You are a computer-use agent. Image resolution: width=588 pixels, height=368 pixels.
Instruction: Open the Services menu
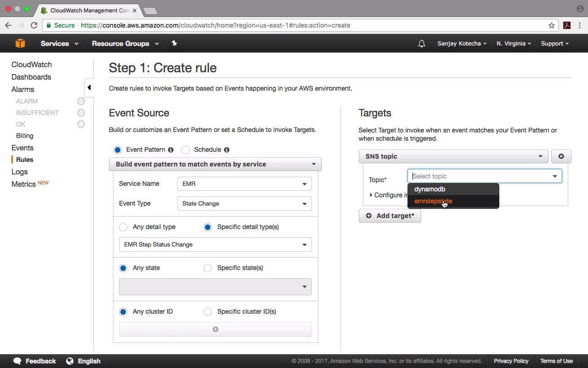tap(59, 44)
